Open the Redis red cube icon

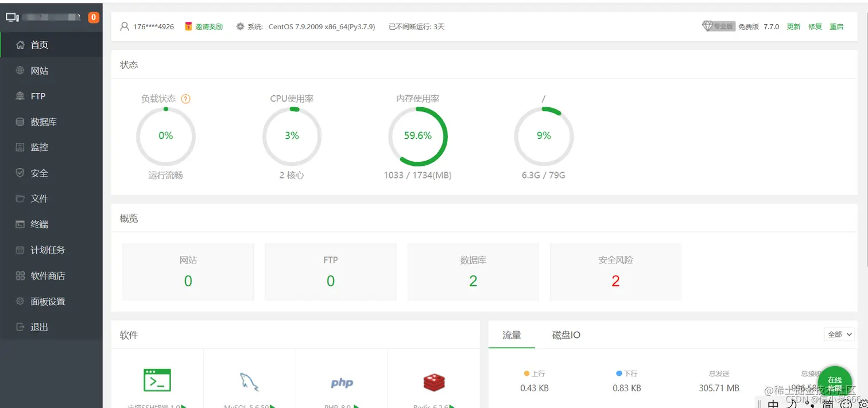pos(434,382)
